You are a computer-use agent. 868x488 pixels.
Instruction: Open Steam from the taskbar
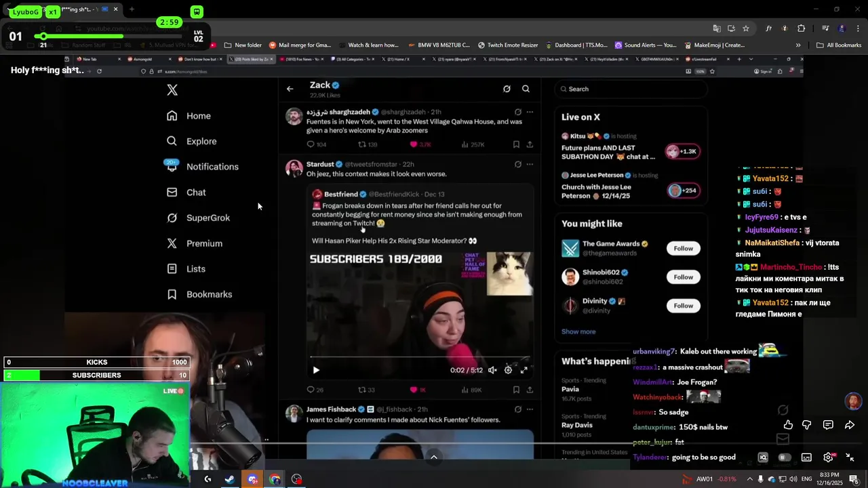pyautogui.click(x=230, y=479)
